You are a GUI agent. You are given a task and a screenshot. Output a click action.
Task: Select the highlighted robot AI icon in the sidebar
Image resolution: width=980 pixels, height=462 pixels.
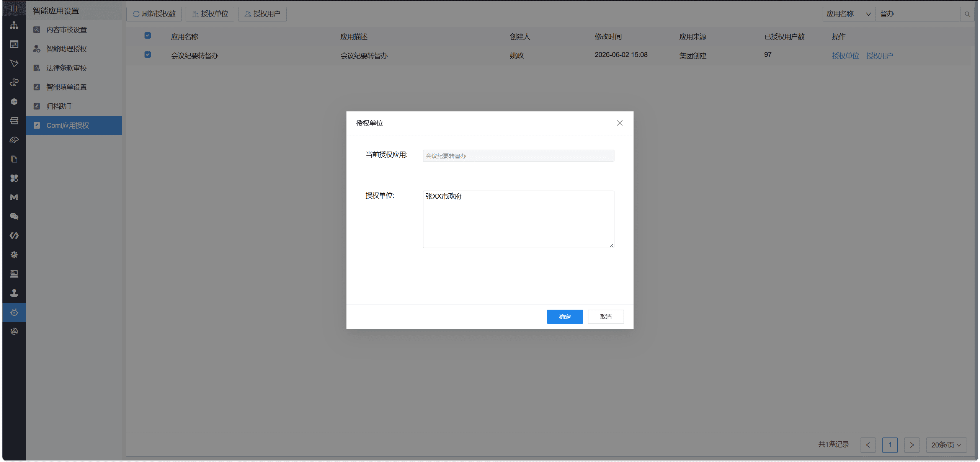click(14, 312)
